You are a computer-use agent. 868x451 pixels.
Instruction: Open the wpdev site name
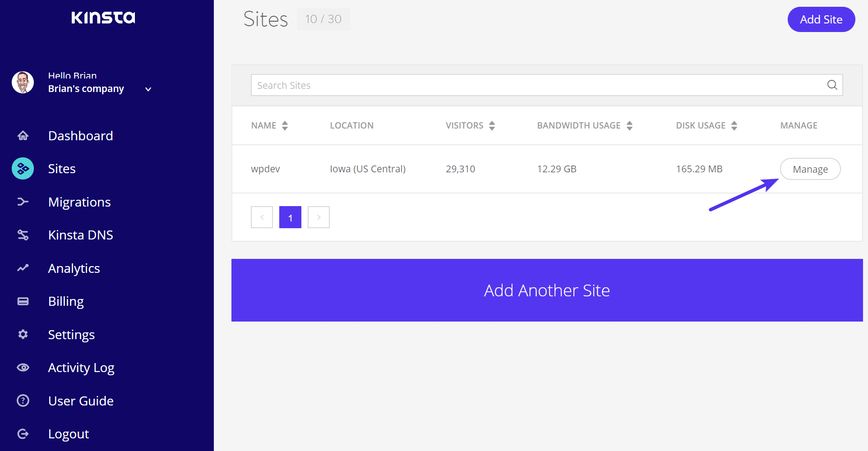[x=265, y=169]
